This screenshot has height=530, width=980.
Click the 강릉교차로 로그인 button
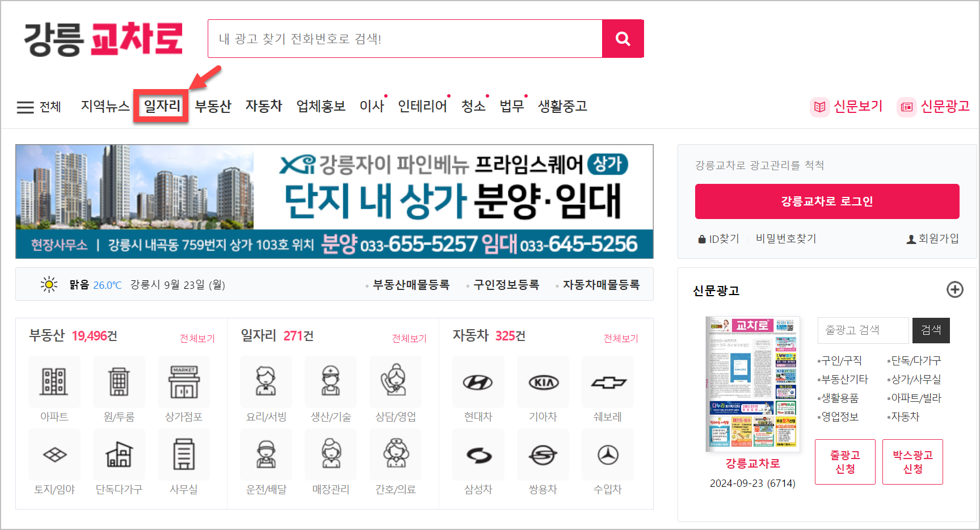[x=827, y=201]
